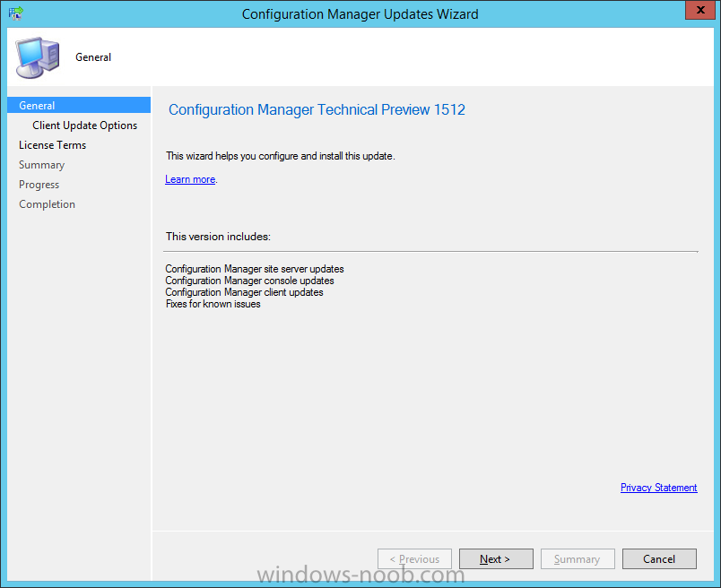Image resolution: width=721 pixels, height=588 pixels.
Task: Open the Client Update Options step
Action: [84, 125]
